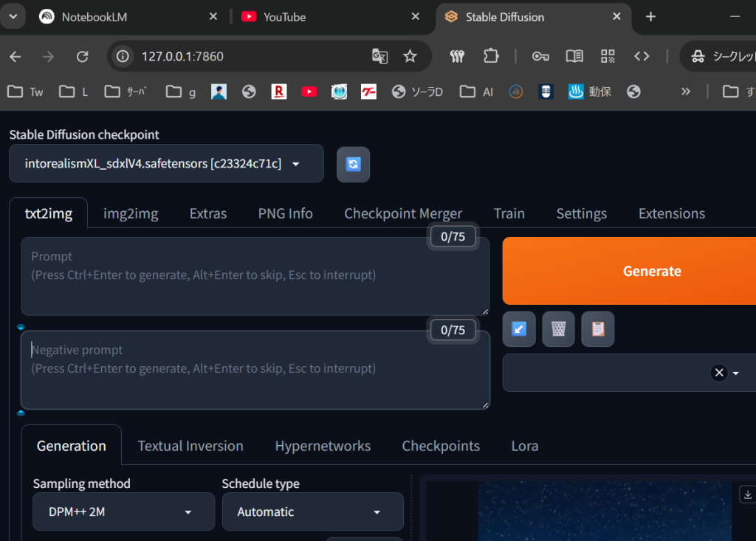Image resolution: width=756 pixels, height=541 pixels.
Task: Refresh the Stable Diffusion checkpoint list
Action: 353,164
